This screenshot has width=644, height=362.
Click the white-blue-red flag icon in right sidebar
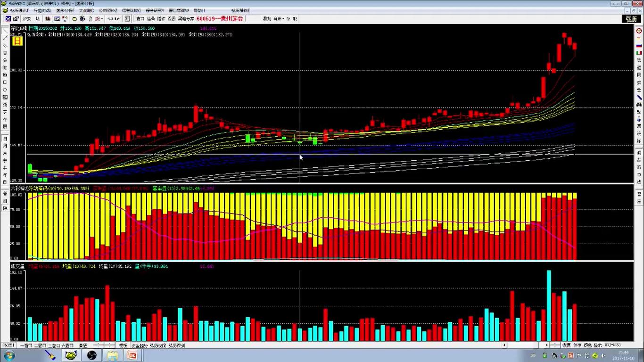click(x=639, y=45)
